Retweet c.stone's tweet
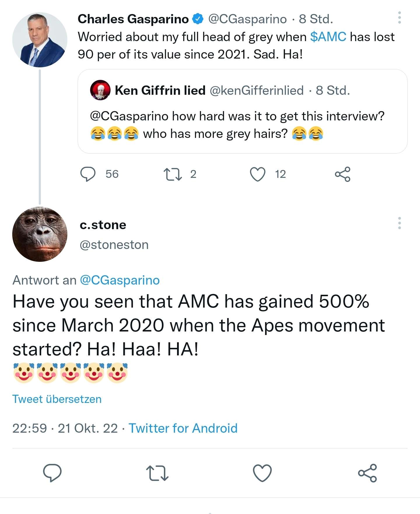This screenshot has width=420, height=514. click(157, 473)
